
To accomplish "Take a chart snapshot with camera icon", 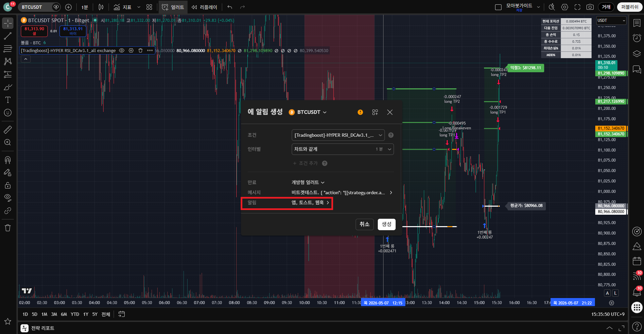I will pyautogui.click(x=590, y=7).
